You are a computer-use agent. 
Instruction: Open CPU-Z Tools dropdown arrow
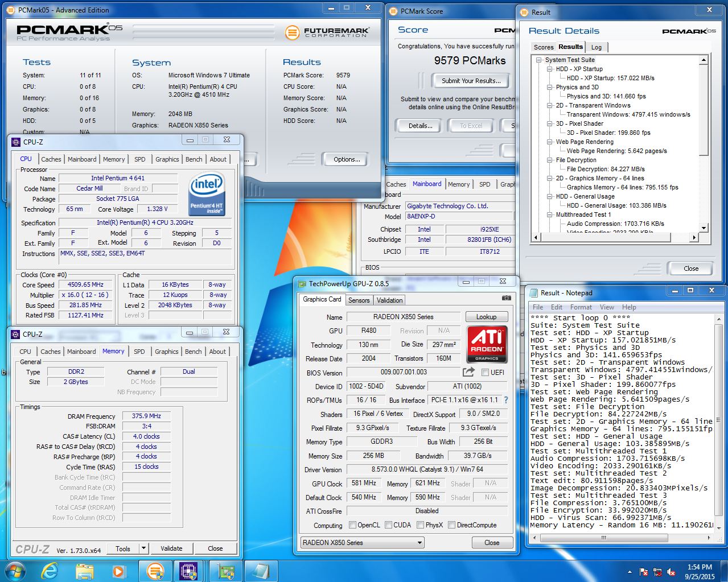pos(144,548)
